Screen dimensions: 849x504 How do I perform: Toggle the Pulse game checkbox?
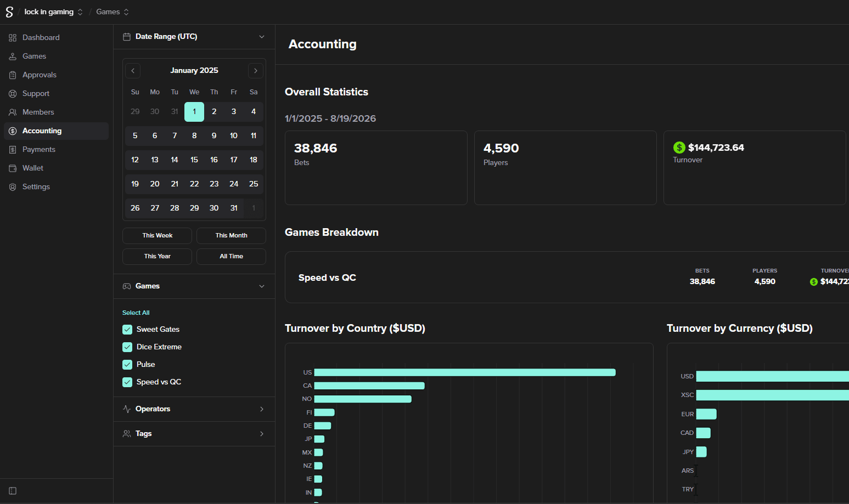click(127, 365)
